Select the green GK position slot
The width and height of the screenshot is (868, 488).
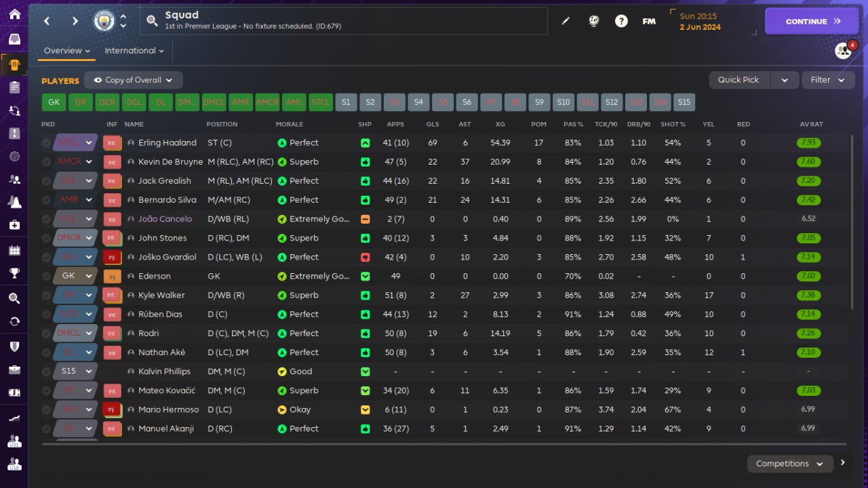(x=54, y=102)
